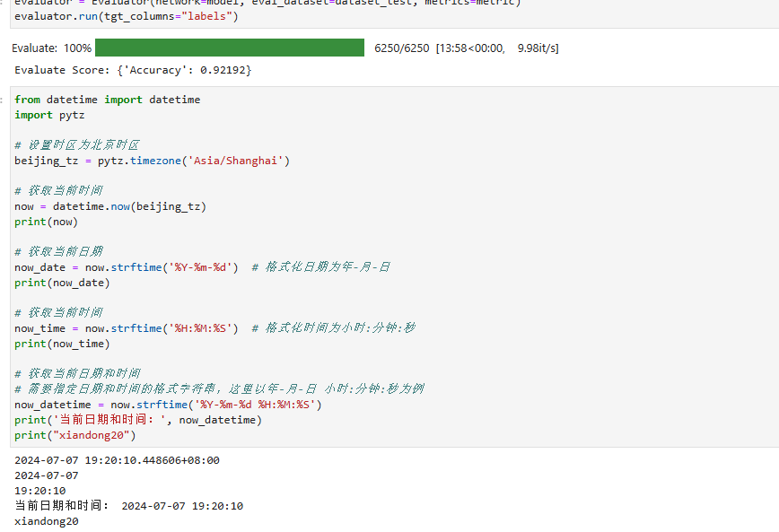Click the 'print(now)' code line
This screenshot has width=779, height=532.
click(46, 222)
